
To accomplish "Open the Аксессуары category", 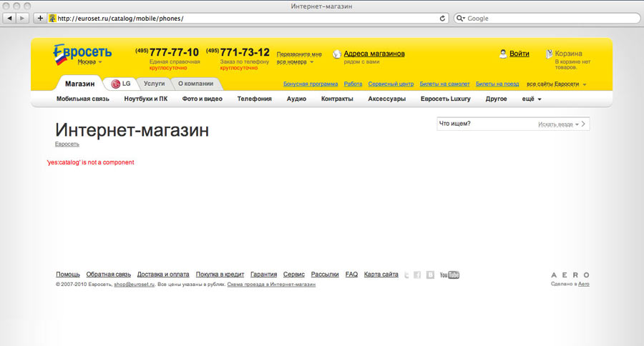I will [386, 99].
